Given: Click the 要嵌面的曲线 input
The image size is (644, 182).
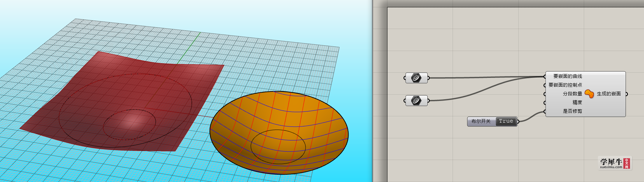Looking at the screenshot, I should tap(567, 76).
